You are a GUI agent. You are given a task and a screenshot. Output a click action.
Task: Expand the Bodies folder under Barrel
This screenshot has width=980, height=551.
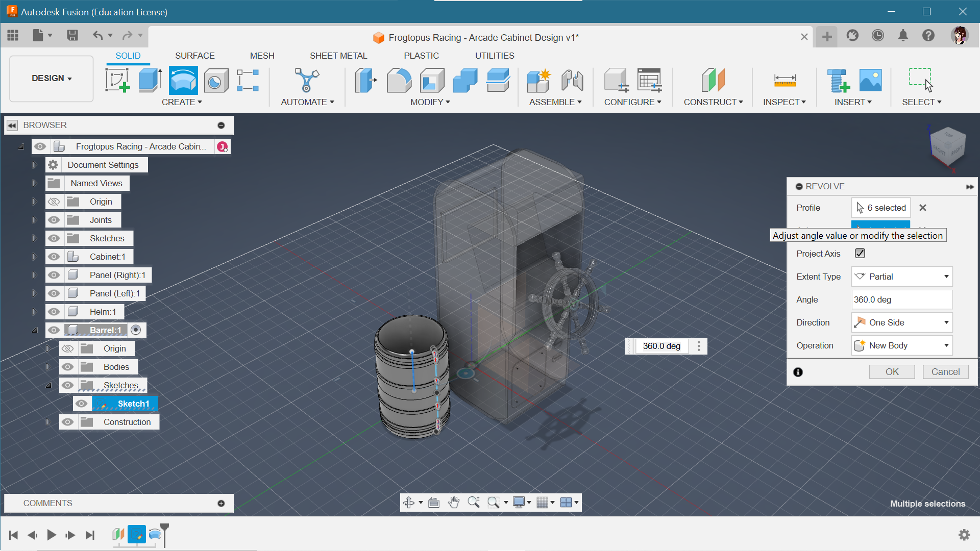pos(48,367)
